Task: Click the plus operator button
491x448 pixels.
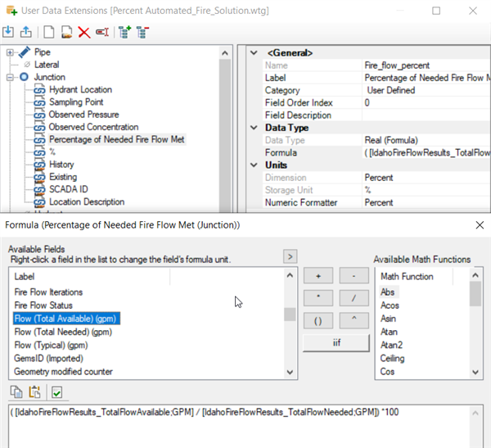Action: click(x=318, y=276)
